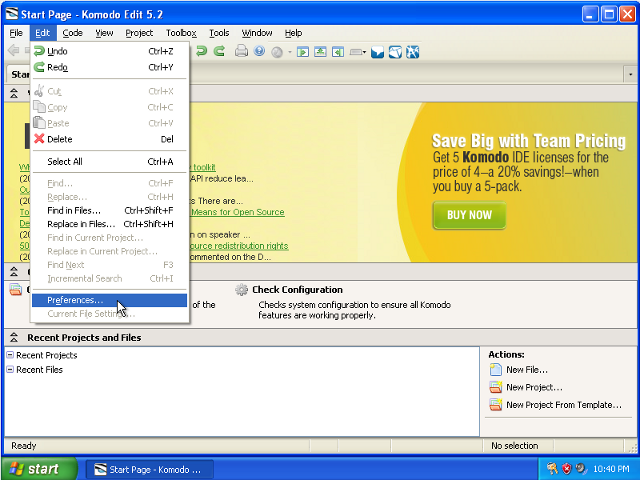Image resolution: width=640 pixels, height=480 pixels.
Task: Click the grayed Incremental Search entry
Action: click(109, 278)
